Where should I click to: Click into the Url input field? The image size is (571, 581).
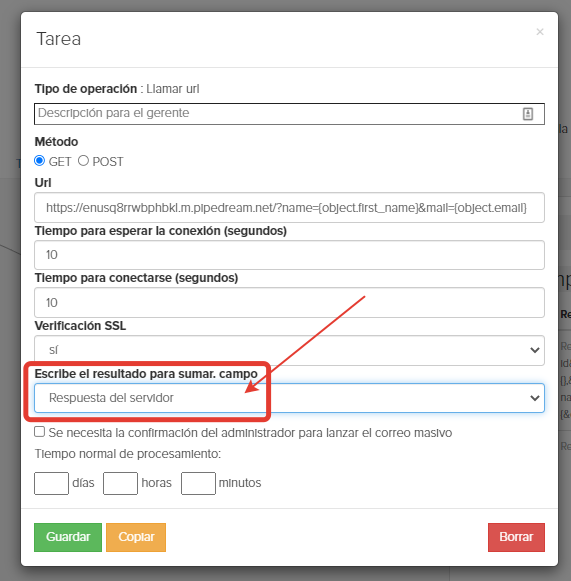pyautogui.click(x=289, y=208)
